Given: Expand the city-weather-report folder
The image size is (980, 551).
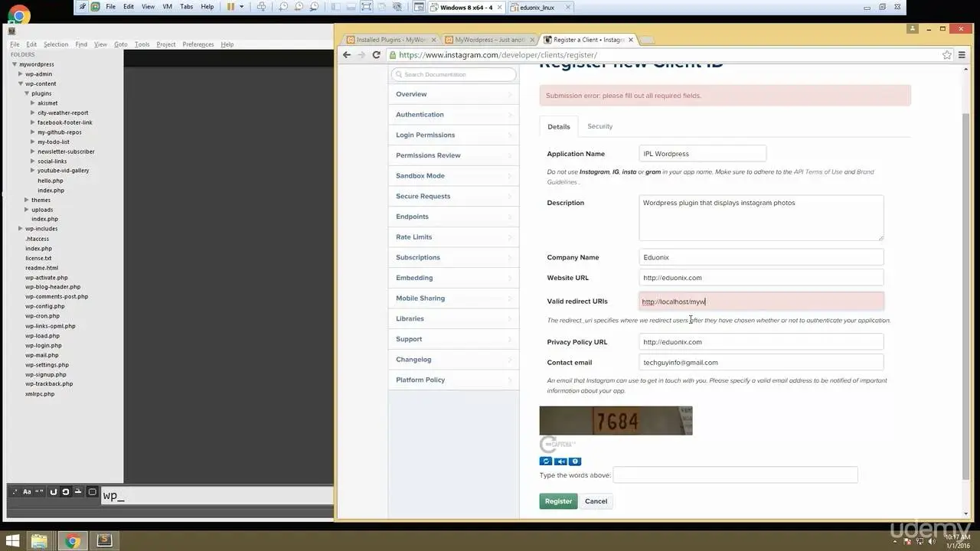Looking at the screenshot, I should [33, 112].
